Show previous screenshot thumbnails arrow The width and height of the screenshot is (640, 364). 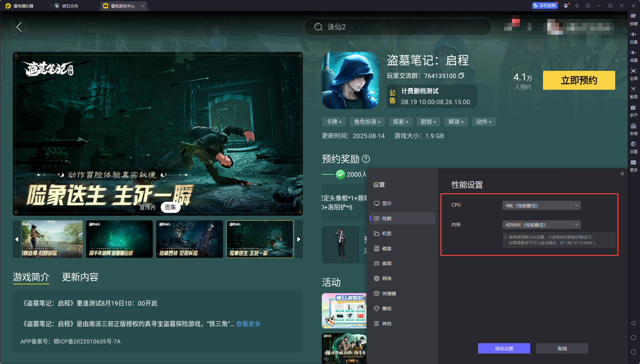click(17, 239)
